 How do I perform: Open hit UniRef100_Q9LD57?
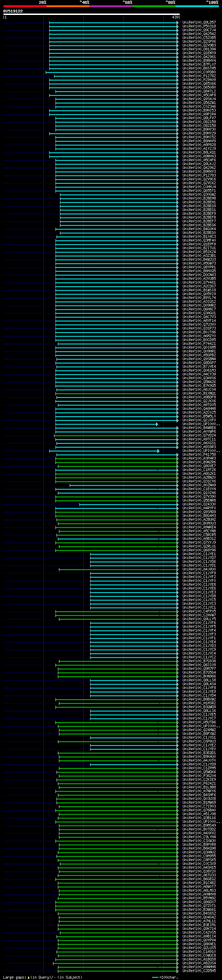point(199,23)
